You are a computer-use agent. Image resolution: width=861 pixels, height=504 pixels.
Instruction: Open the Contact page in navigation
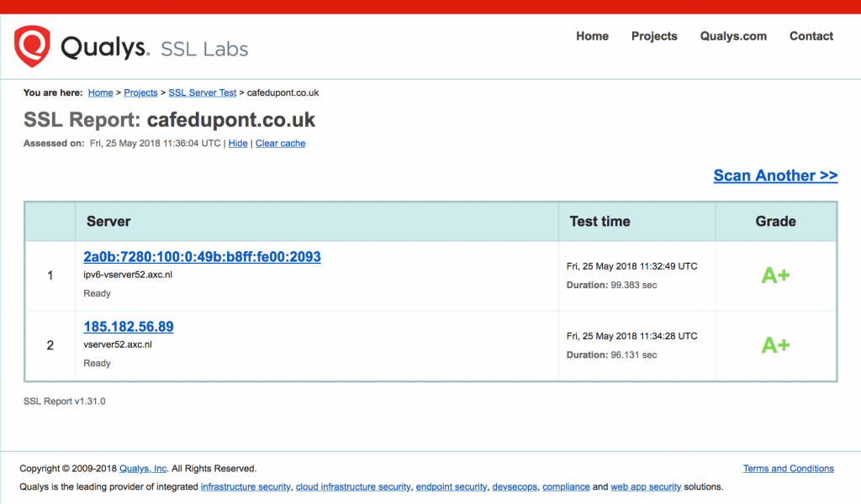click(x=811, y=36)
